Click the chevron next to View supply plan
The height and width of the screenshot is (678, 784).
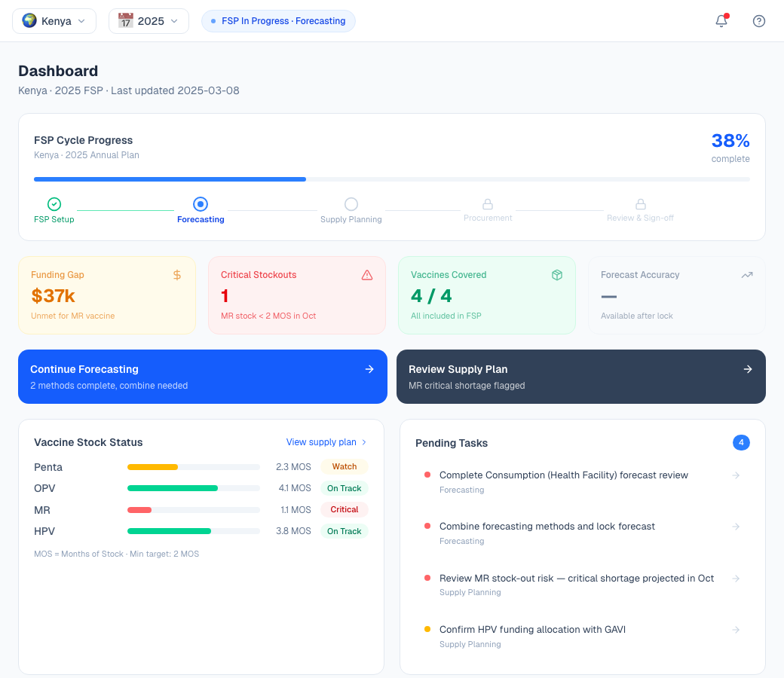tap(364, 442)
